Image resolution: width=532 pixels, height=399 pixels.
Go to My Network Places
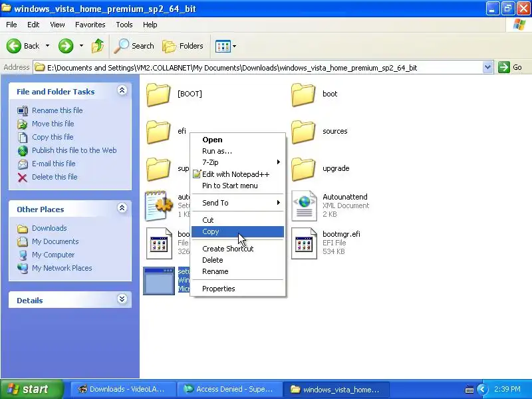[x=62, y=268]
